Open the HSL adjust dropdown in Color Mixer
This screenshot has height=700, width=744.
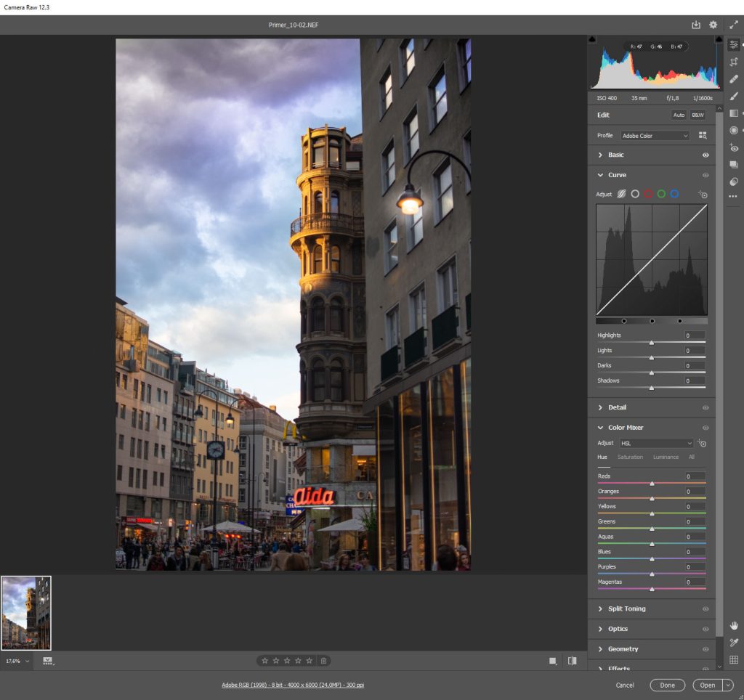click(x=656, y=443)
